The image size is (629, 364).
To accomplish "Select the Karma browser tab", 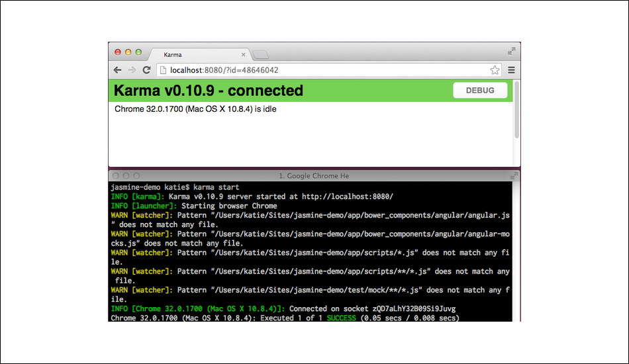I will 200,54.
